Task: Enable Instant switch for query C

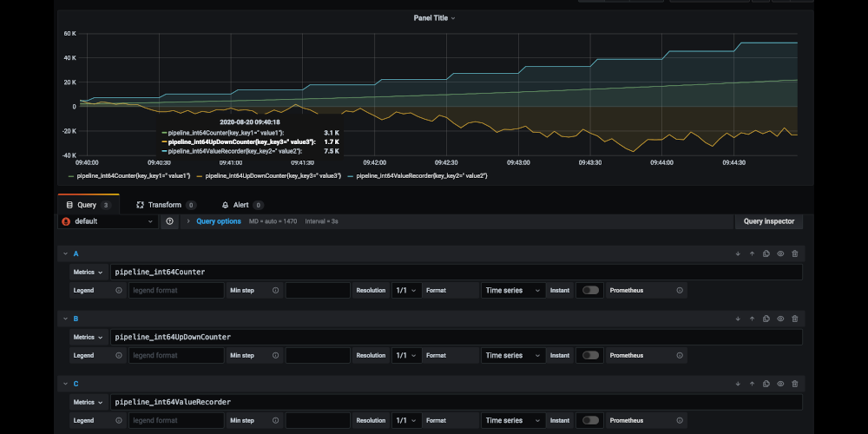Action: pos(590,420)
